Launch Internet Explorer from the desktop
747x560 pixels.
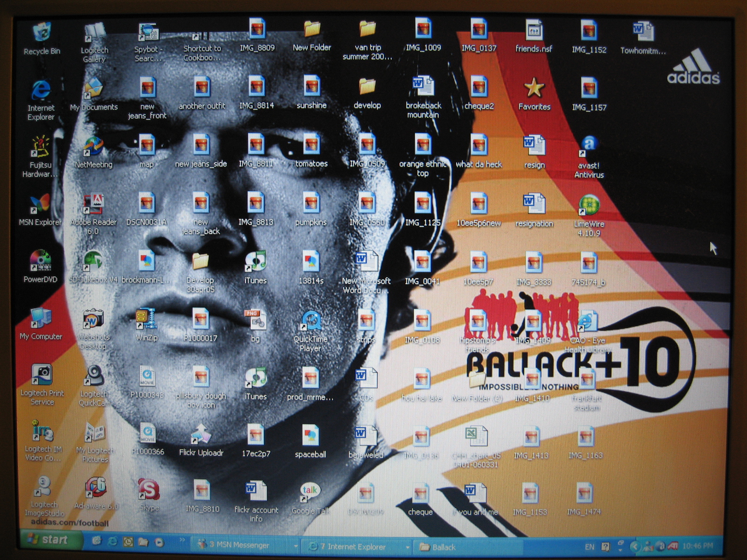[x=41, y=89]
